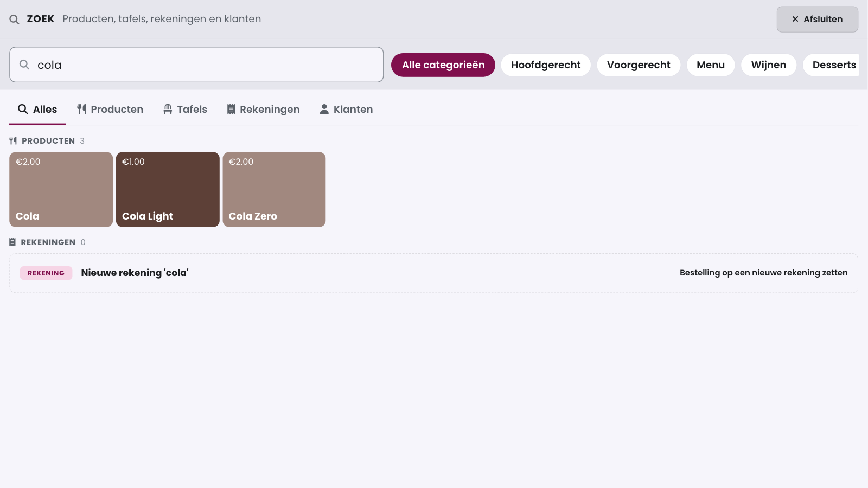
Task: Switch to the Klanten tab
Action: point(346,110)
